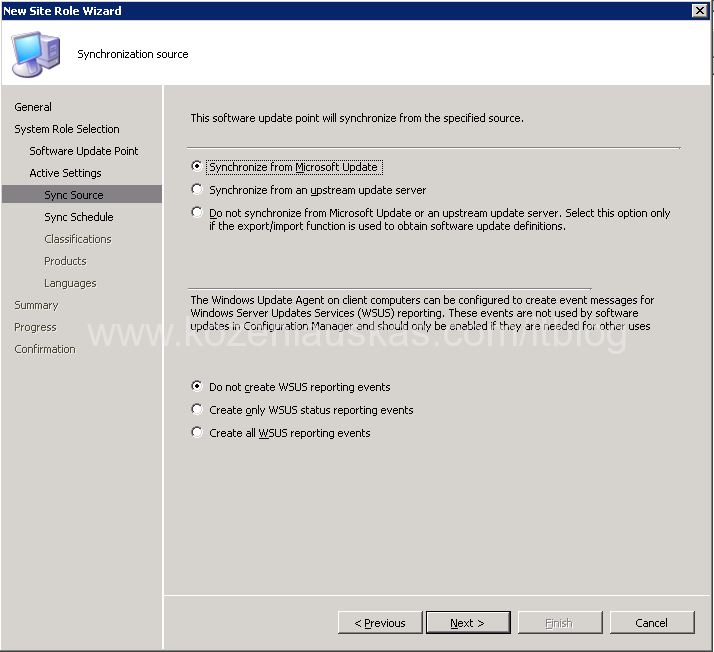Viewport: 714px width, 652px height.
Task: Close the wizard with the X button
Action: tap(699, 10)
